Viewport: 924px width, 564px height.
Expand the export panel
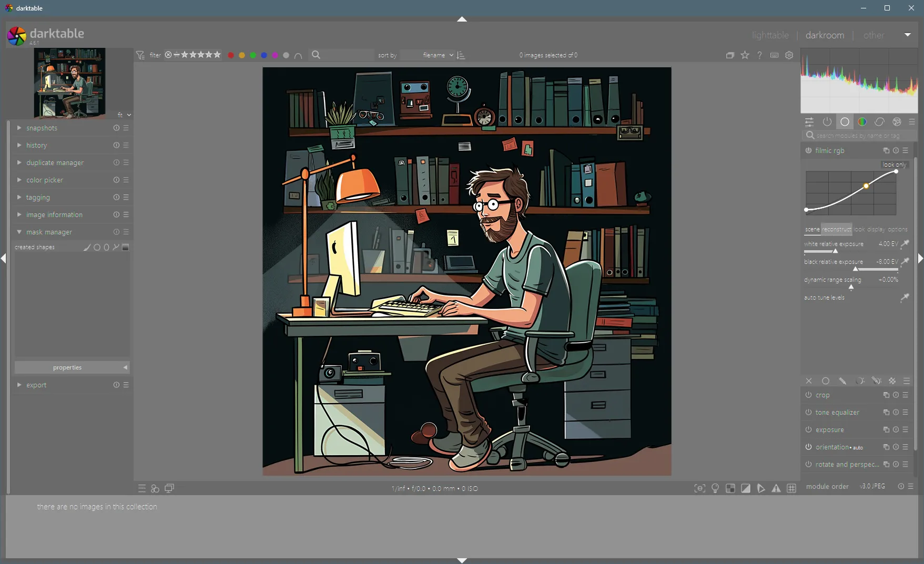(19, 385)
